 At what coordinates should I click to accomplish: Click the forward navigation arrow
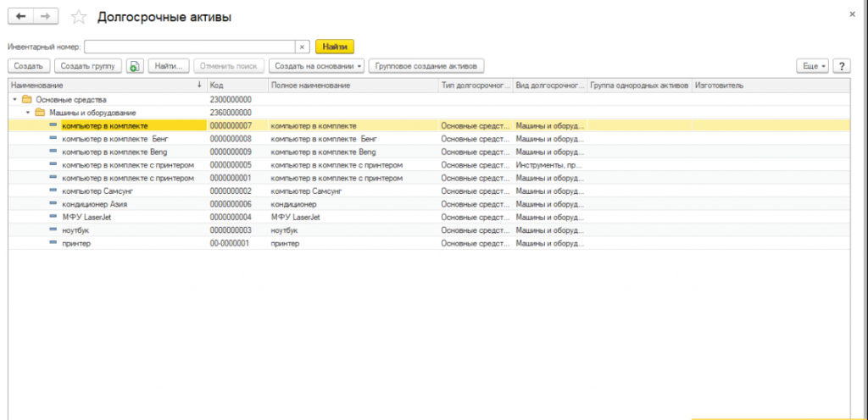click(46, 17)
